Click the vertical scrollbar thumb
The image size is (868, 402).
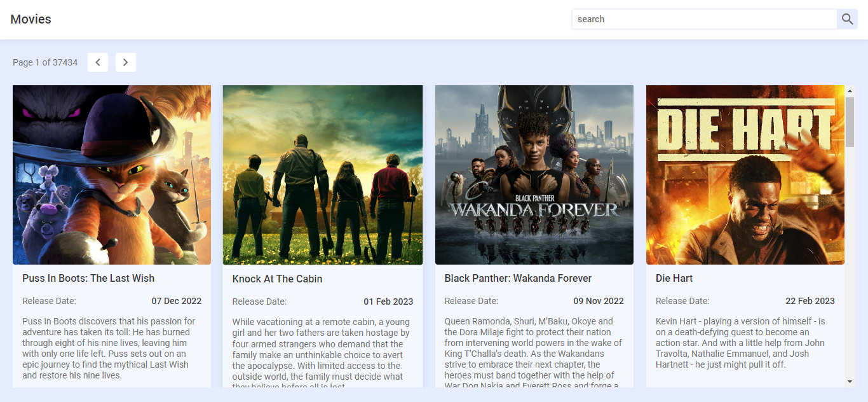pyautogui.click(x=850, y=122)
